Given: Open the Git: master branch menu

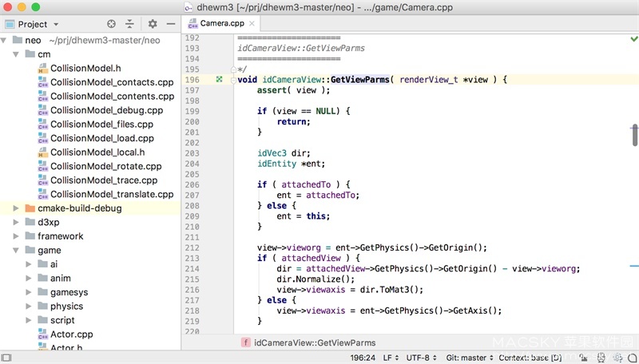Looking at the screenshot, I should 470,358.
